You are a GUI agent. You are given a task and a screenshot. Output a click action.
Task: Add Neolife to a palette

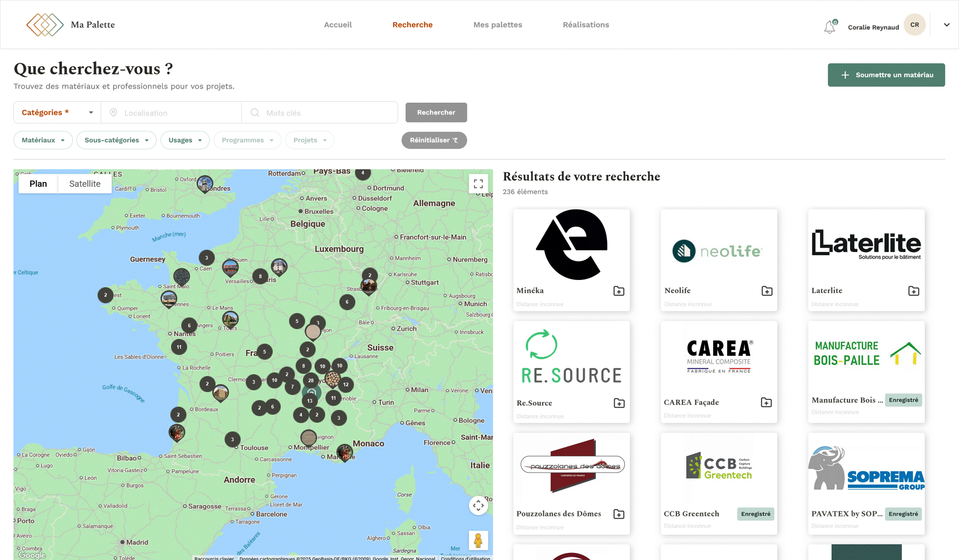[767, 291]
